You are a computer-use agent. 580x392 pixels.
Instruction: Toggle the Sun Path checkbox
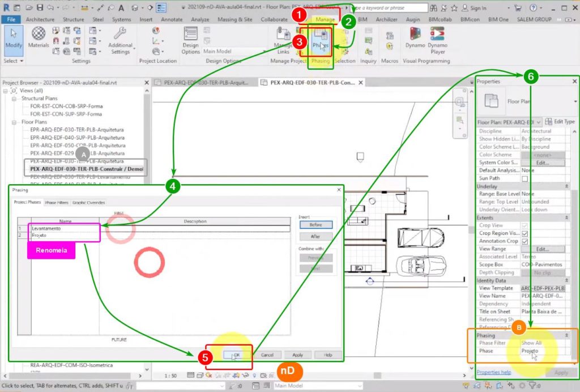pyautogui.click(x=524, y=178)
